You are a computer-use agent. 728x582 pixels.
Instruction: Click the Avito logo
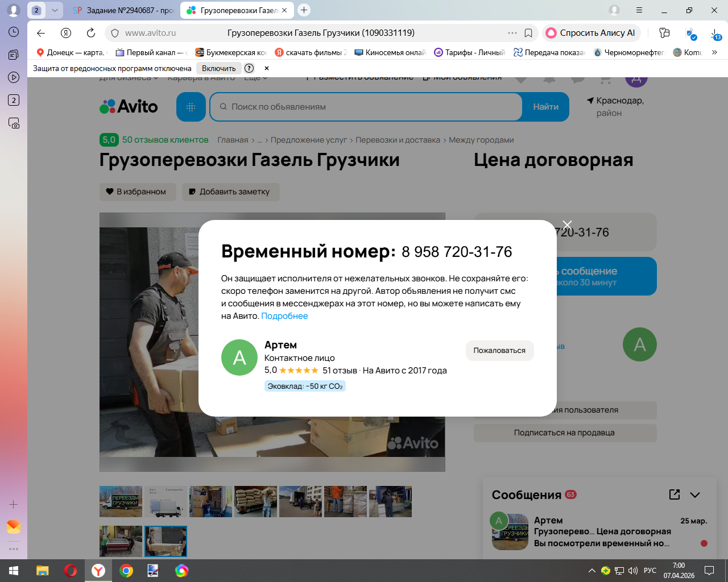point(129,107)
